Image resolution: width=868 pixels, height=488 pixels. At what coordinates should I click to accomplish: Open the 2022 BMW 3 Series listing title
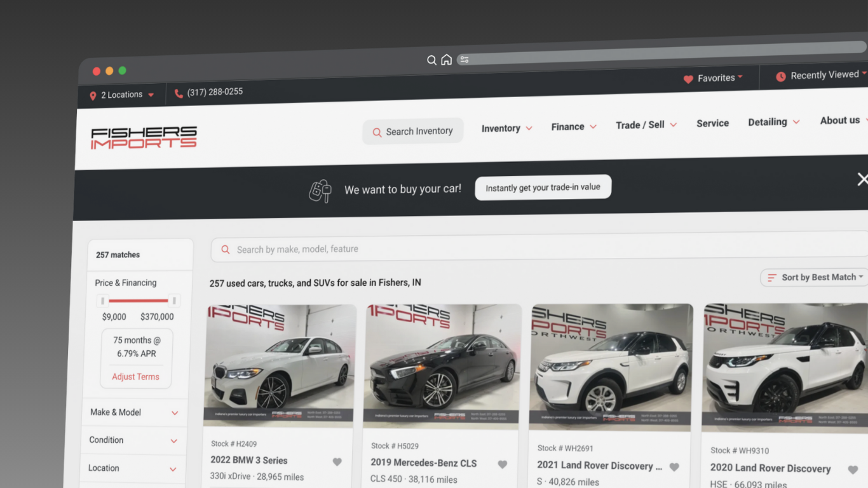pyautogui.click(x=249, y=461)
